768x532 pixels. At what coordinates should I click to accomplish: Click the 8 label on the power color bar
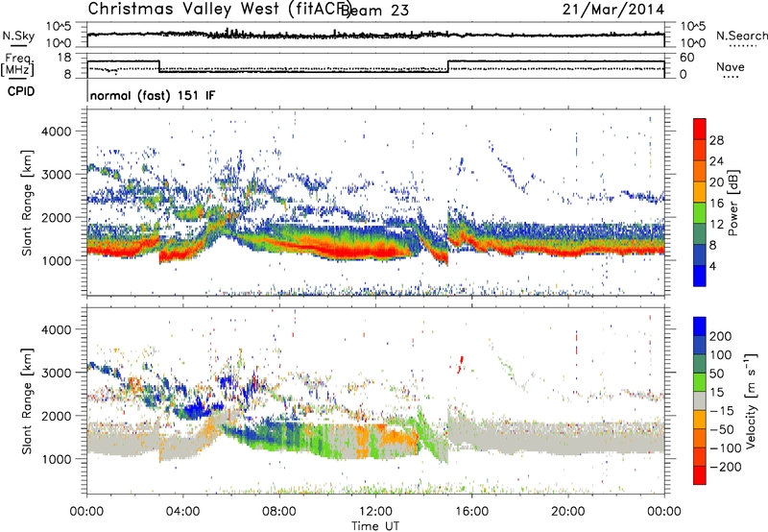click(x=713, y=246)
